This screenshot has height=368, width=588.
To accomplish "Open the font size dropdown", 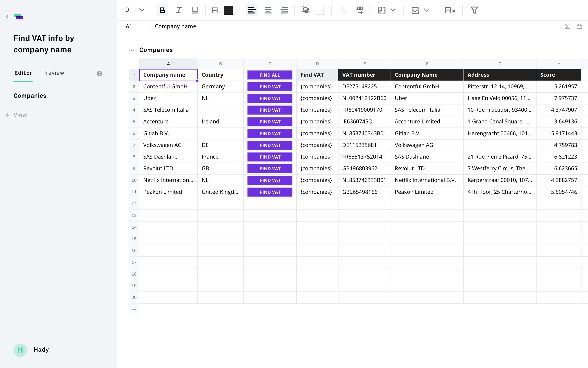I will [x=142, y=10].
